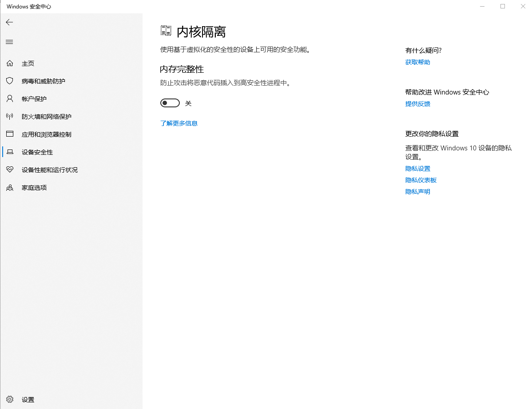Viewport: 532px width, 409px height.
Task: Click the home icon beside 主页
Action: point(10,63)
